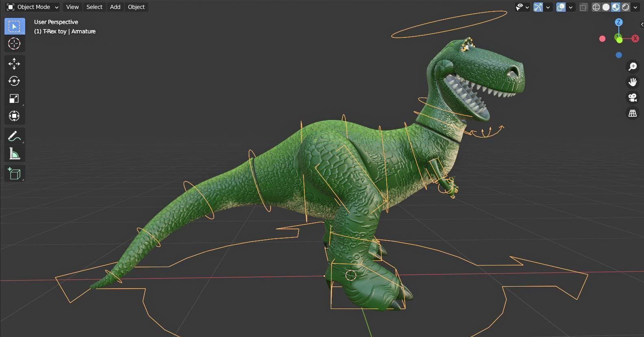644x337 pixels.
Task: Click the zoom magnifier navigation button
Action: (x=633, y=67)
